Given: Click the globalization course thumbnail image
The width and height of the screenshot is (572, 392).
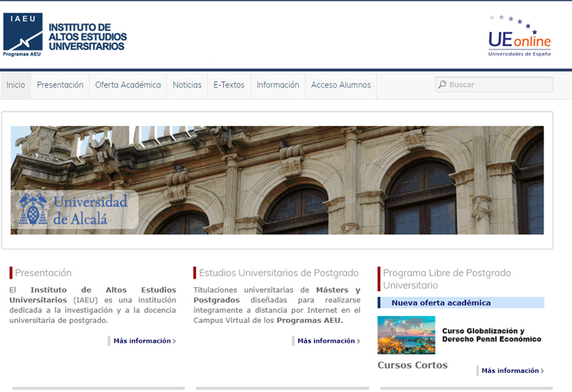Looking at the screenshot, I should (407, 335).
